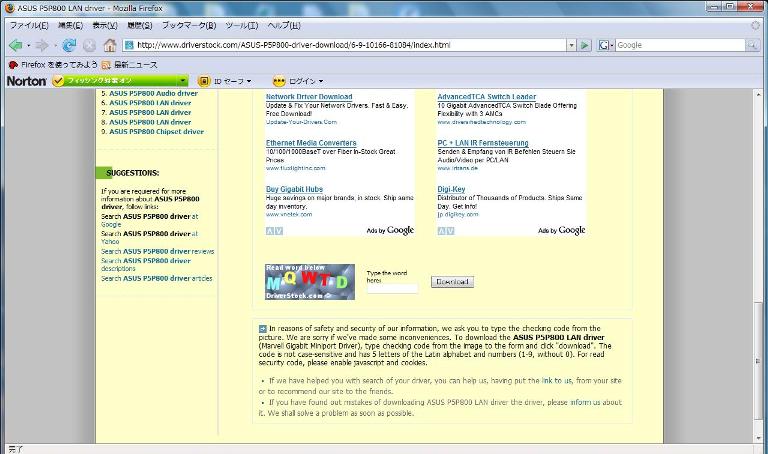Open the Edit menu (編集)
Screen dimensions: 768x454
pos(70,25)
